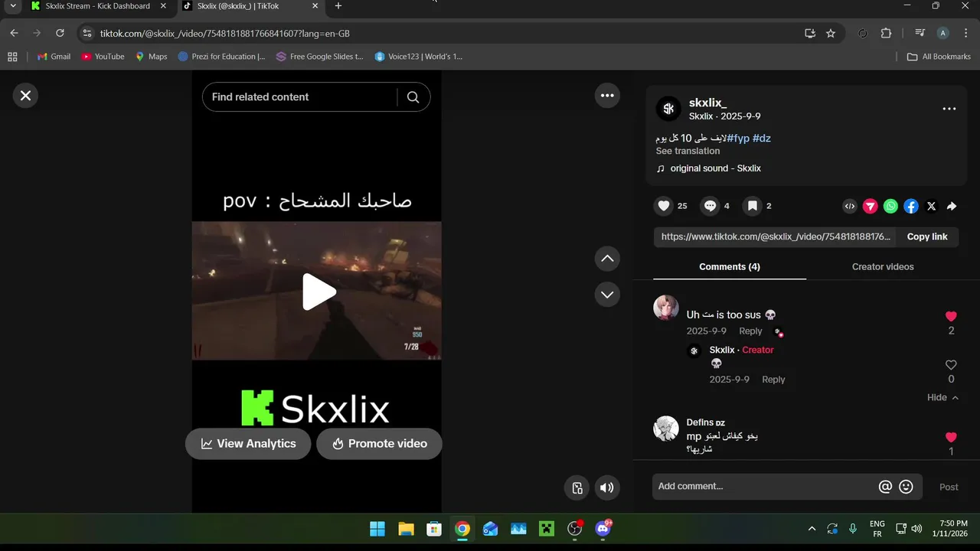Click the #dz hashtag
The height and width of the screenshot is (551, 980).
click(762, 139)
